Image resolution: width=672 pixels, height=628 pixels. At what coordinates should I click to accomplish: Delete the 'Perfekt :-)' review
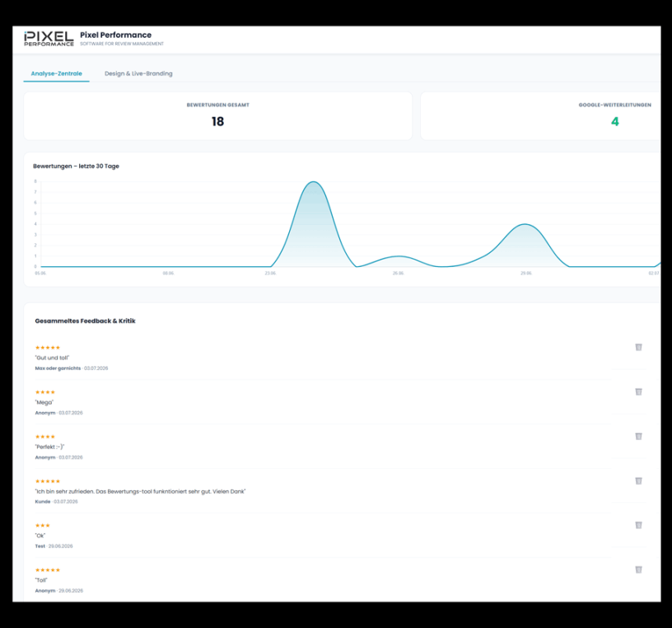coord(638,436)
